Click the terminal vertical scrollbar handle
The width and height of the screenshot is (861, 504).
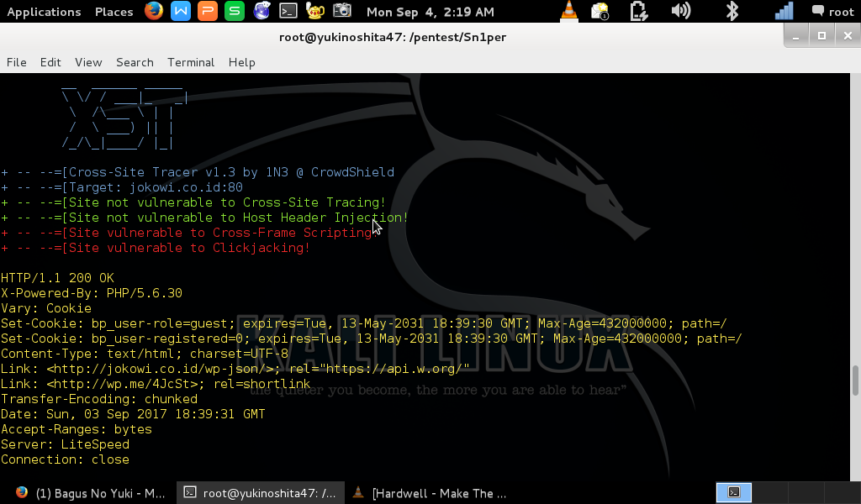pos(855,380)
